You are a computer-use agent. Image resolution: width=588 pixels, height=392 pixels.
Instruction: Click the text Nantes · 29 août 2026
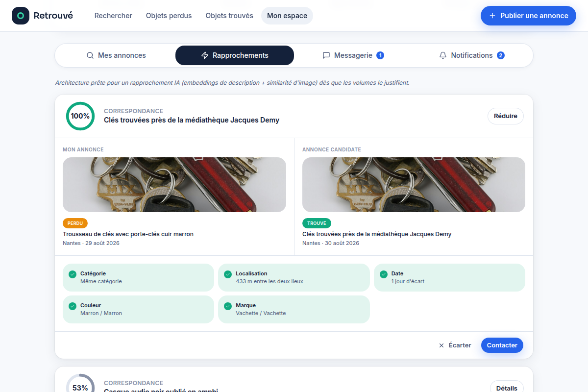[x=91, y=243]
